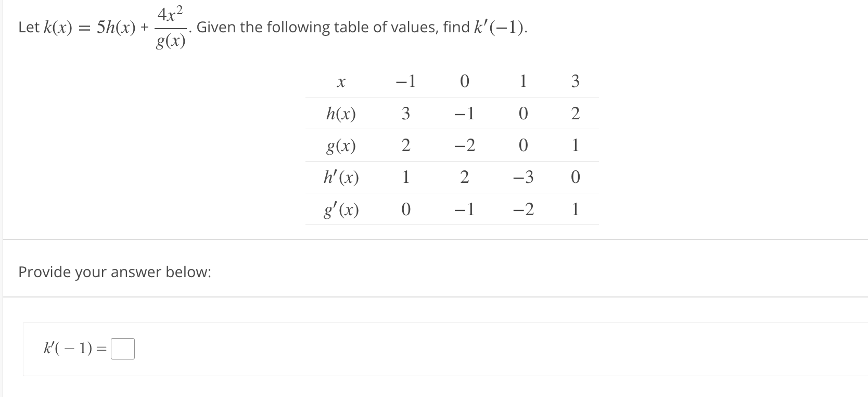Image resolution: width=868 pixels, height=397 pixels.
Task: Click the value 2 under h(x) at x=3
Action: [x=575, y=114]
